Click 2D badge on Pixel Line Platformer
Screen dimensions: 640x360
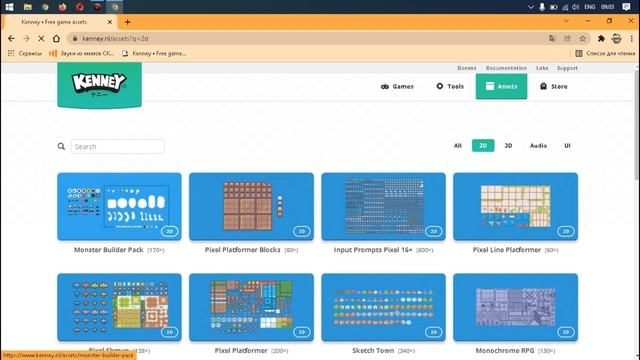(x=566, y=231)
